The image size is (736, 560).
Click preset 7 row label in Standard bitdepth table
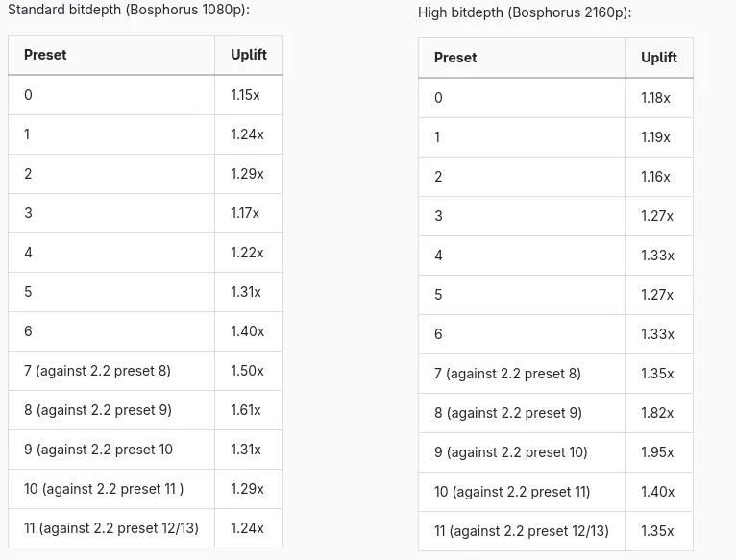(x=97, y=371)
